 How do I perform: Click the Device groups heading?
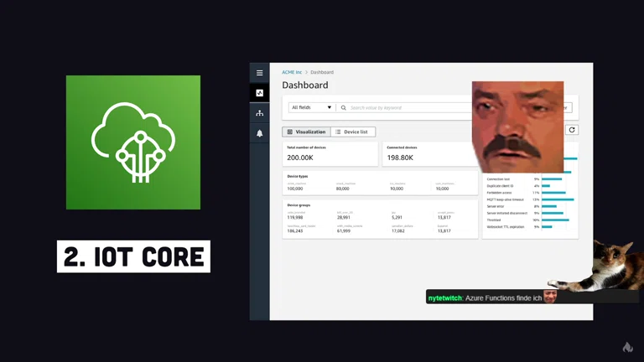pyautogui.click(x=299, y=204)
